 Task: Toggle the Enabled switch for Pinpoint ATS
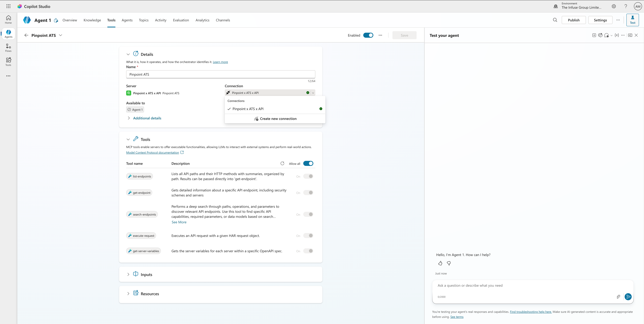(368, 35)
